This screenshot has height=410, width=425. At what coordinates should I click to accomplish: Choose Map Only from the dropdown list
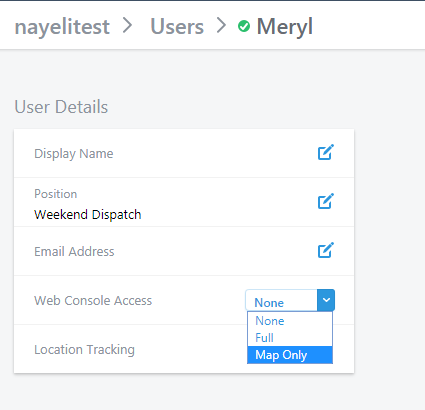[290, 355]
